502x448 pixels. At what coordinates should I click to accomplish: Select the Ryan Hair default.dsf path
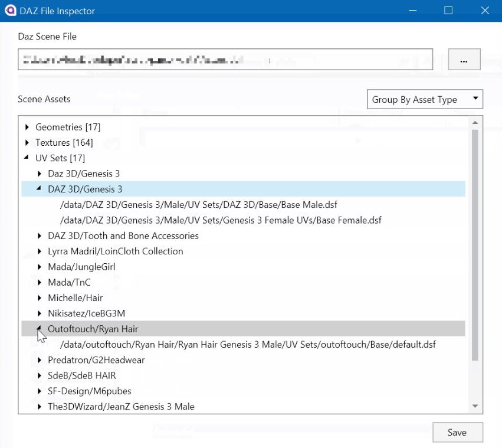(x=248, y=345)
